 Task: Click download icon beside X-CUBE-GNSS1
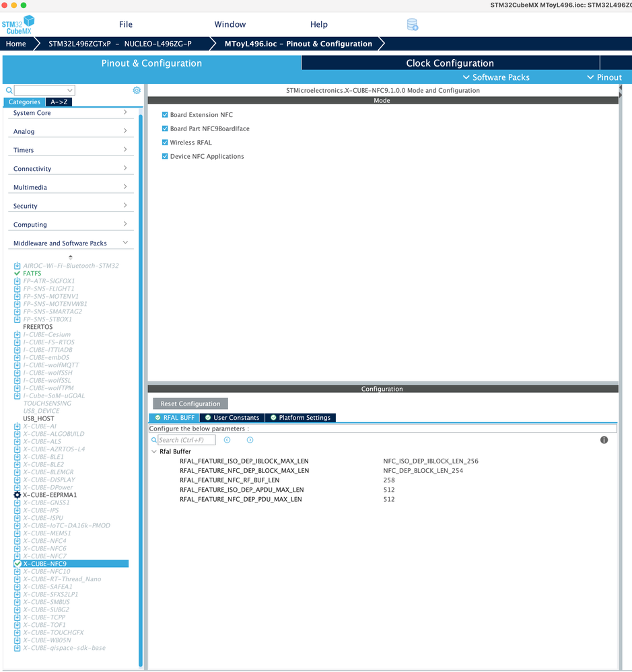click(x=17, y=502)
